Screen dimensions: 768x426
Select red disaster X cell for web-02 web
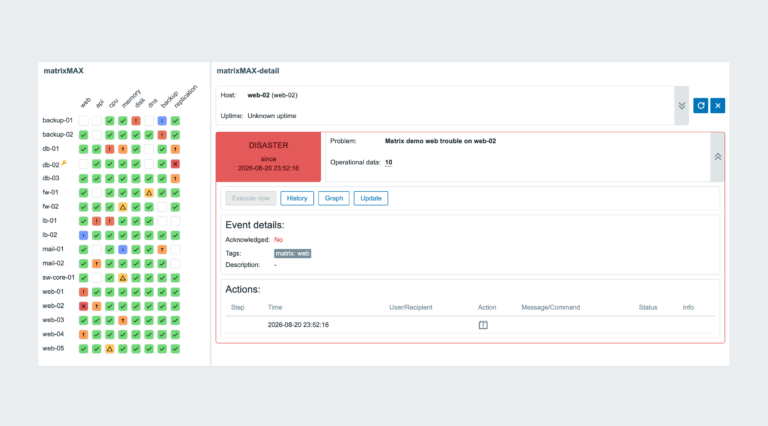(x=83, y=306)
